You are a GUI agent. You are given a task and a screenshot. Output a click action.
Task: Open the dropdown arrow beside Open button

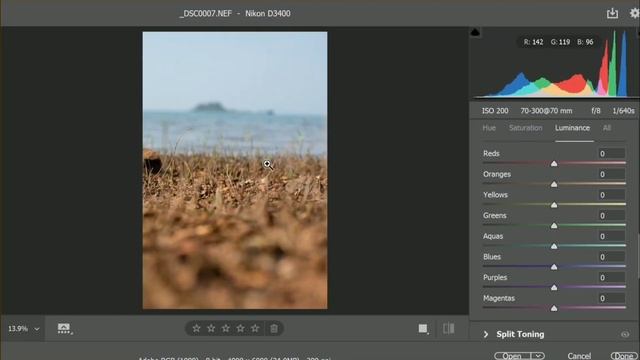pos(538,356)
